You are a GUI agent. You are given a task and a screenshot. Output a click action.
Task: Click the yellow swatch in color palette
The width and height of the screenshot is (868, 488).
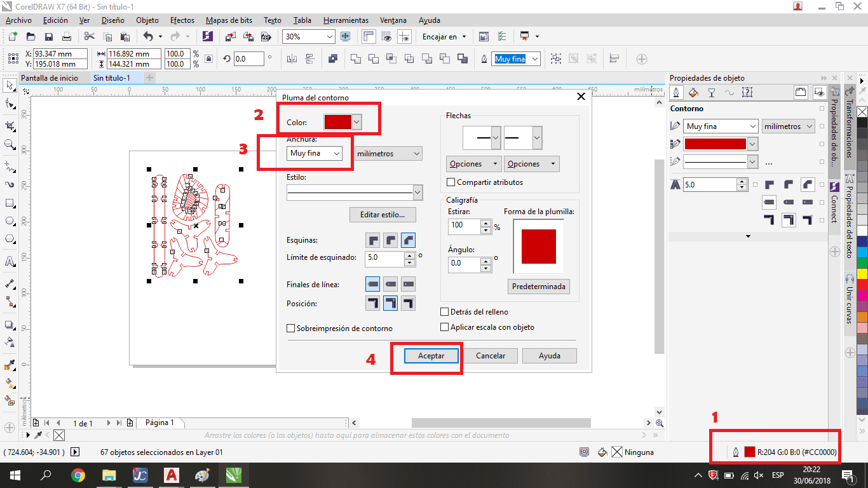point(862,274)
